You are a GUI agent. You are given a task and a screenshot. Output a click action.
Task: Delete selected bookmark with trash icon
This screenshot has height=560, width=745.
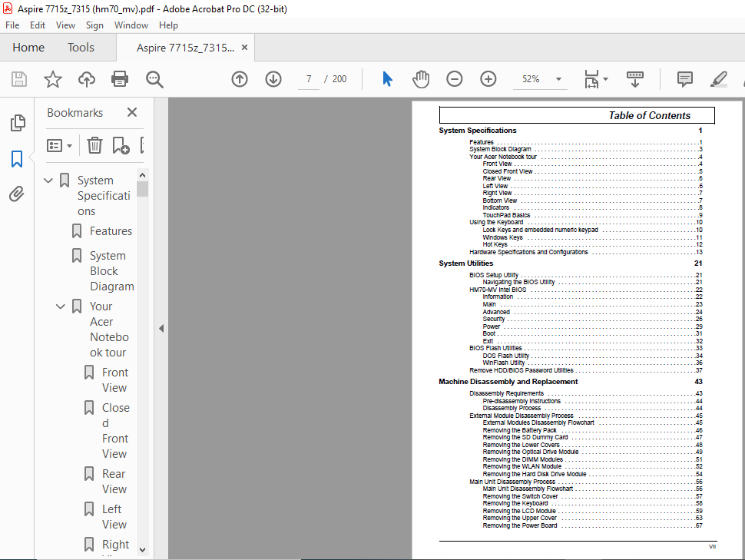(94, 145)
